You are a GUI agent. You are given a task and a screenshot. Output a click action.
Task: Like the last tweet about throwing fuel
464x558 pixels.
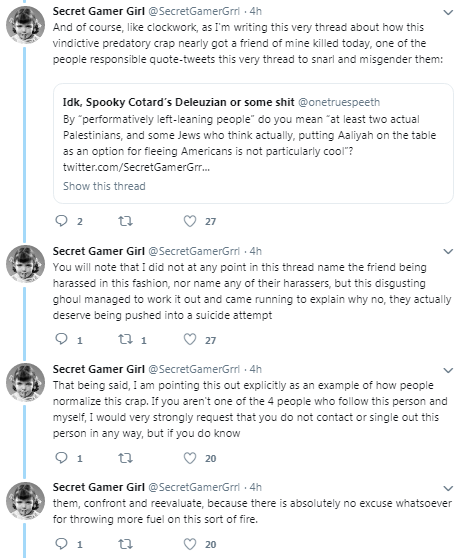[190, 544]
